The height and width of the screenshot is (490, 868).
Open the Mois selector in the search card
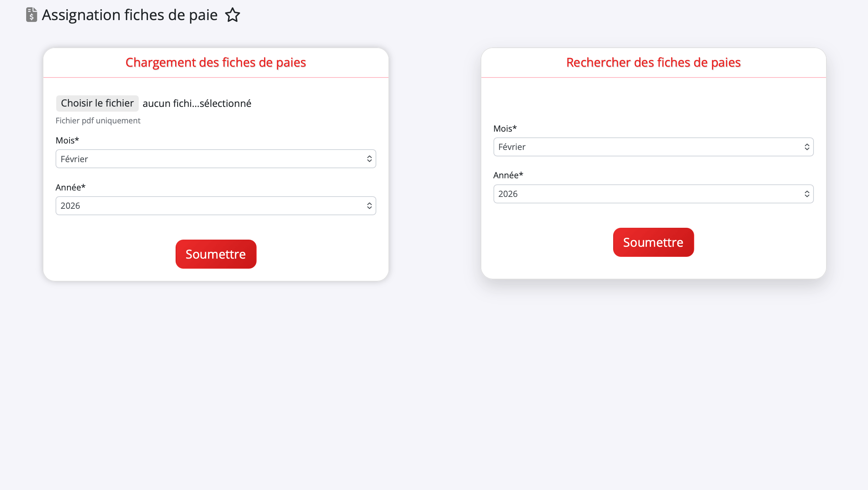click(653, 147)
